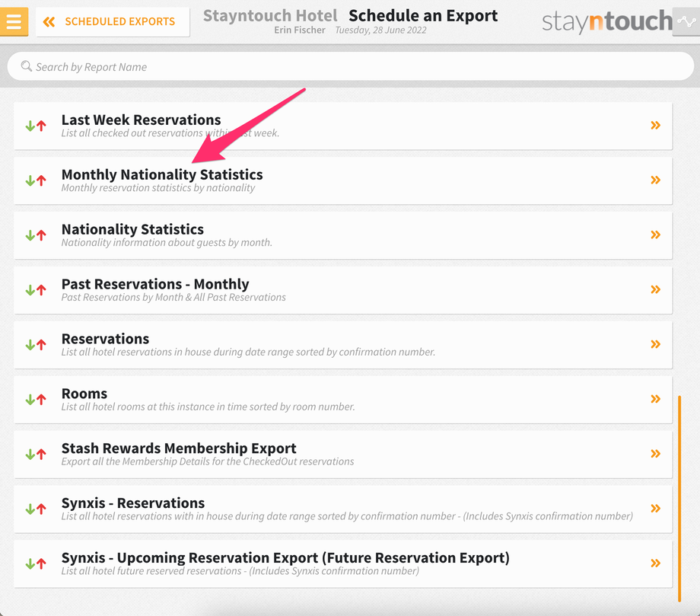Viewport: 700px width, 616px height.
Task: Click the Erin Fischer user name
Action: click(x=300, y=30)
